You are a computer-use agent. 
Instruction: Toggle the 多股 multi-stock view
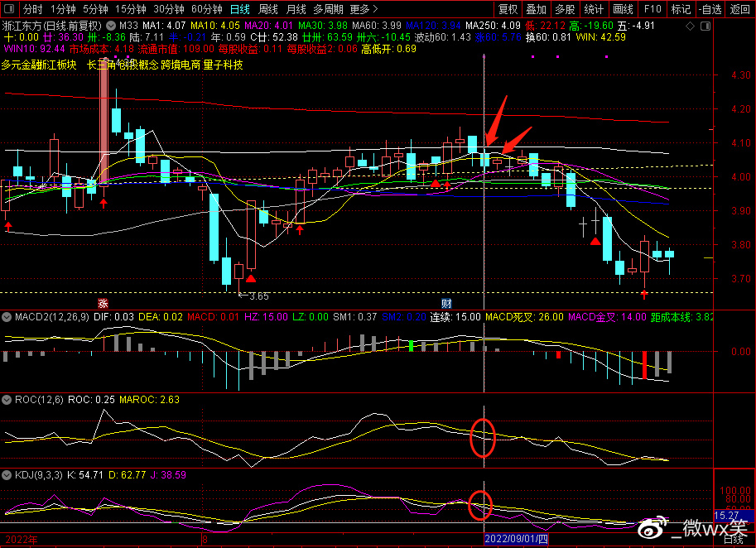pos(564,9)
